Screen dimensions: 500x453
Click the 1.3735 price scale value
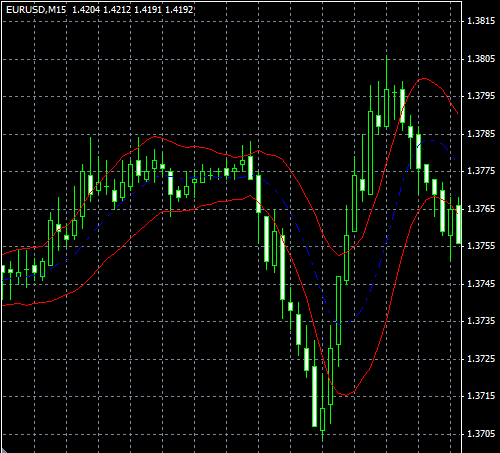[481, 321]
